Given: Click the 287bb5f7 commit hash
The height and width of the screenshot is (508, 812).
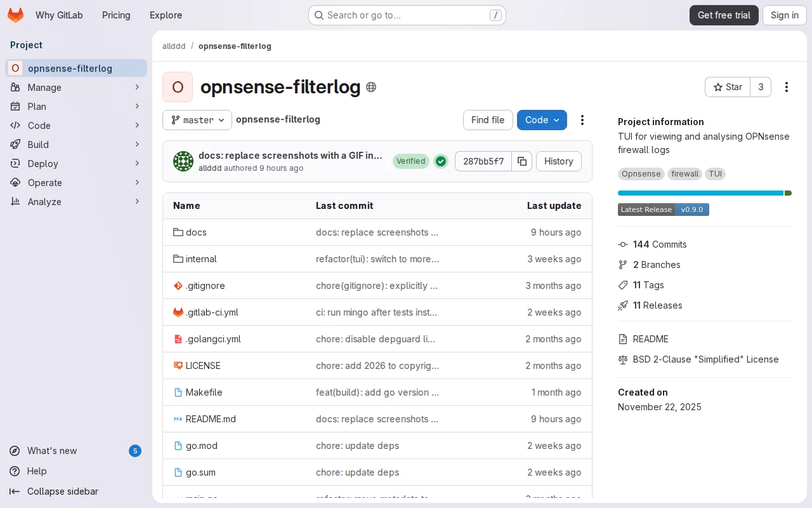Looking at the screenshot, I should point(483,161).
